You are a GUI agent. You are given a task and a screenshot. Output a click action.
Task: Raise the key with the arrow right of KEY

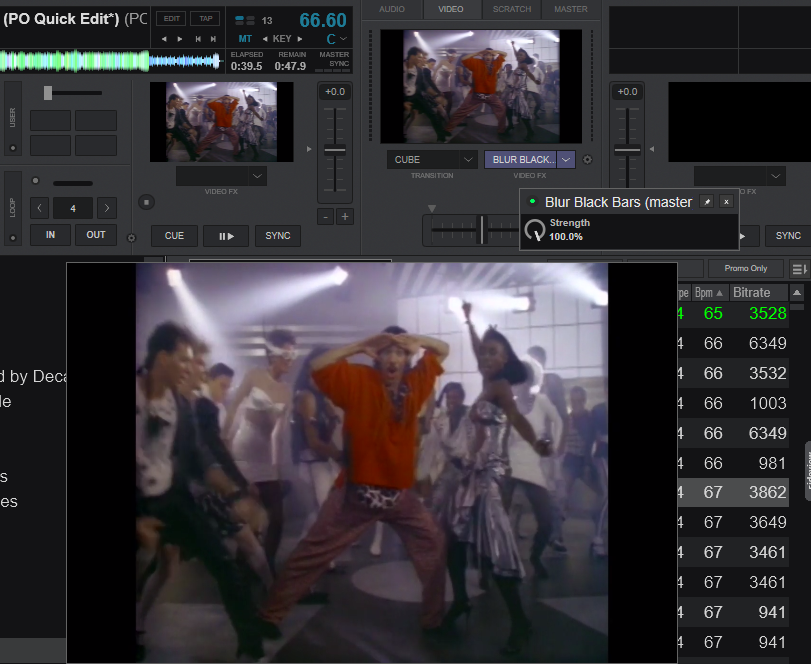pos(299,39)
